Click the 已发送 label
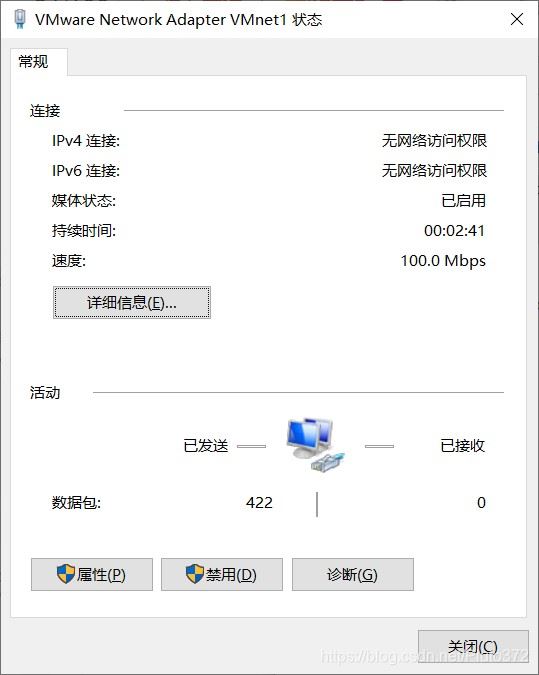Viewport: 539px width, 675px height. (205, 446)
